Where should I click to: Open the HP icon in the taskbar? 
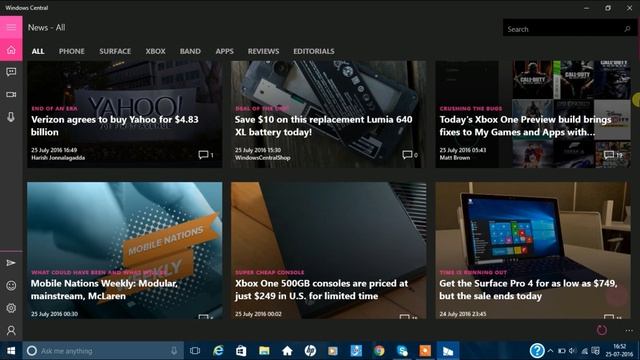tap(310, 351)
